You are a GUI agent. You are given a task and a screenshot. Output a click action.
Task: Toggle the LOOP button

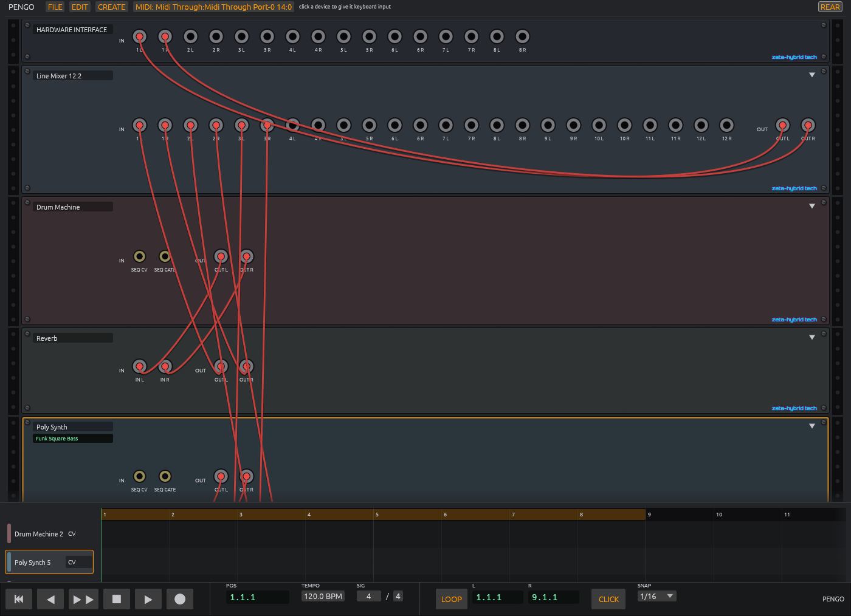tap(452, 599)
